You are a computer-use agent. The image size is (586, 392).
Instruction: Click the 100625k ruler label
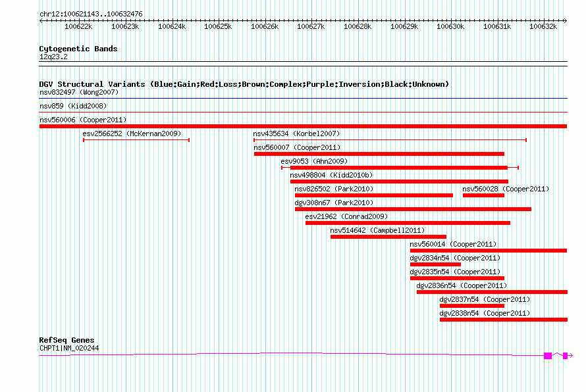click(218, 26)
